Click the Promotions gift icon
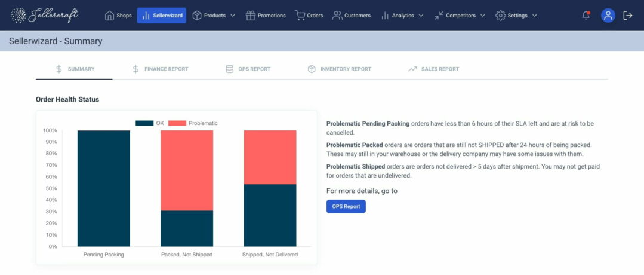The image size is (644, 275). click(251, 16)
